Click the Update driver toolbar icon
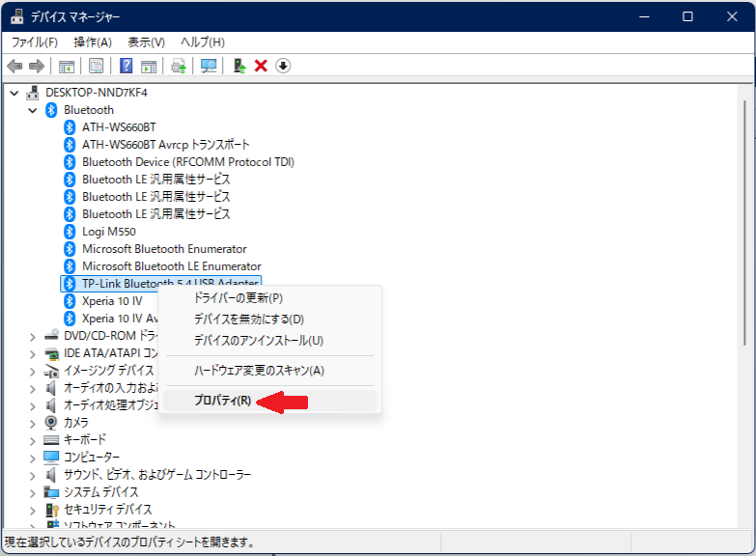The width and height of the screenshot is (756, 556). click(x=179, y=66)
